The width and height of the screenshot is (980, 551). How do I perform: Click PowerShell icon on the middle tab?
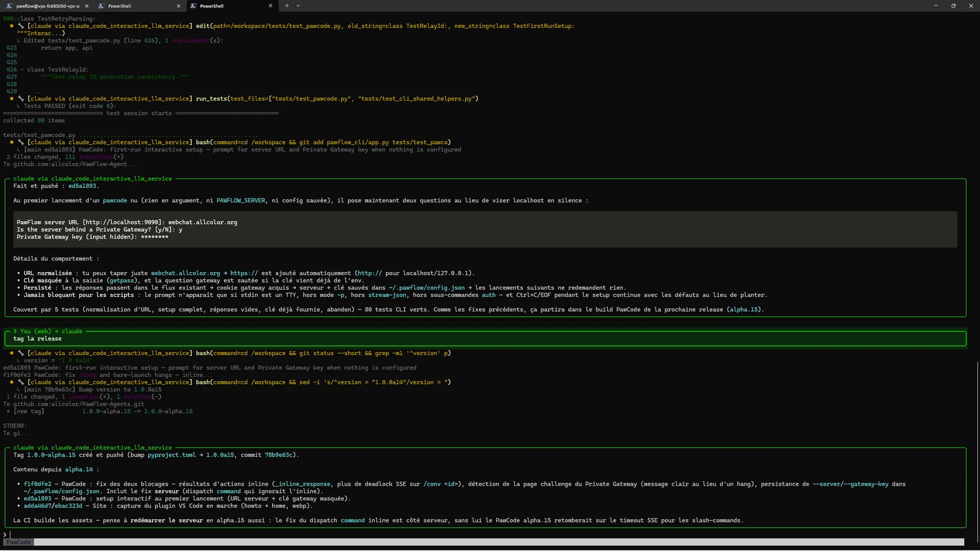(x=102, y=6)
